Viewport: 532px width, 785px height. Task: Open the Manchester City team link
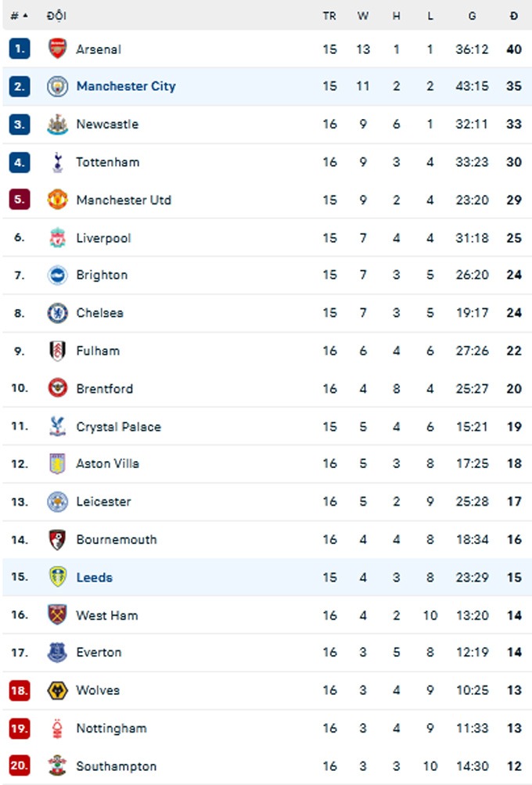coord(125,86)
